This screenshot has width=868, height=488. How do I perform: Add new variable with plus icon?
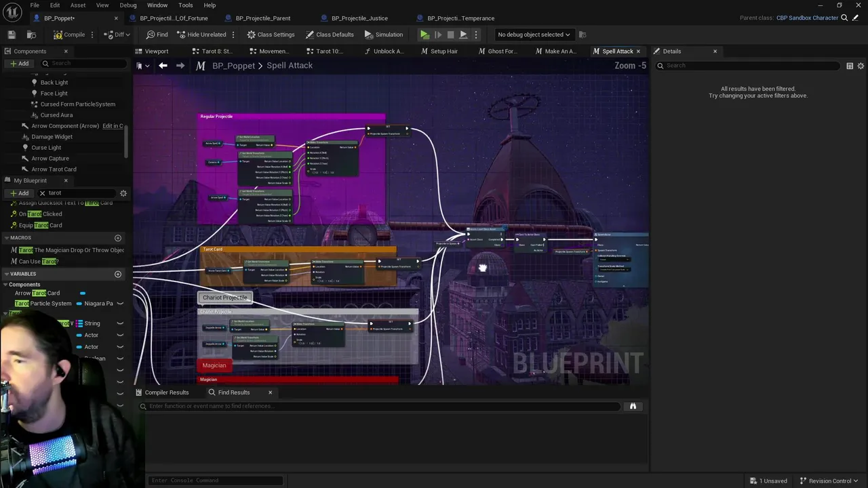pyautogui.click(x=118, y=274)
